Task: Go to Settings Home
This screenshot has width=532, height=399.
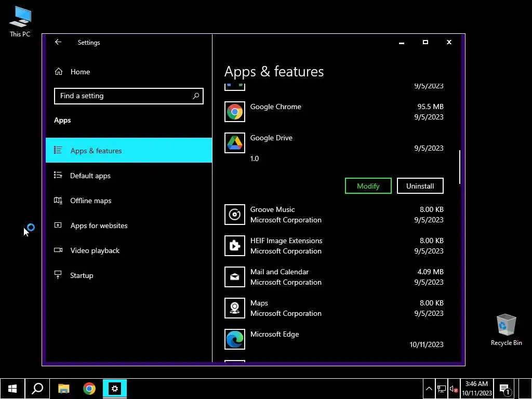Action: 129,72
